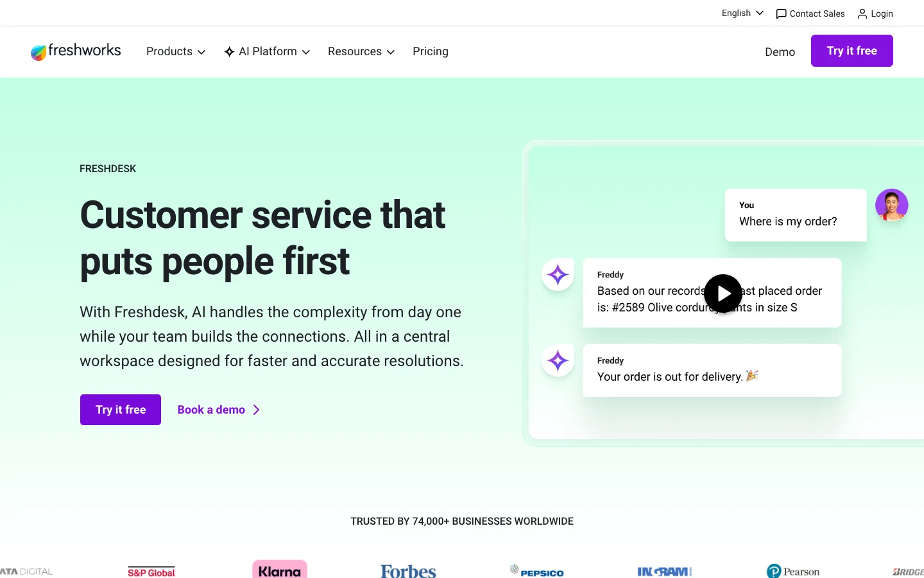Image resolution: width=924 pixels, height=578 pixels.
Task: Open the English language dropdown
Action: pyautogui.click(x=742, y=13)
